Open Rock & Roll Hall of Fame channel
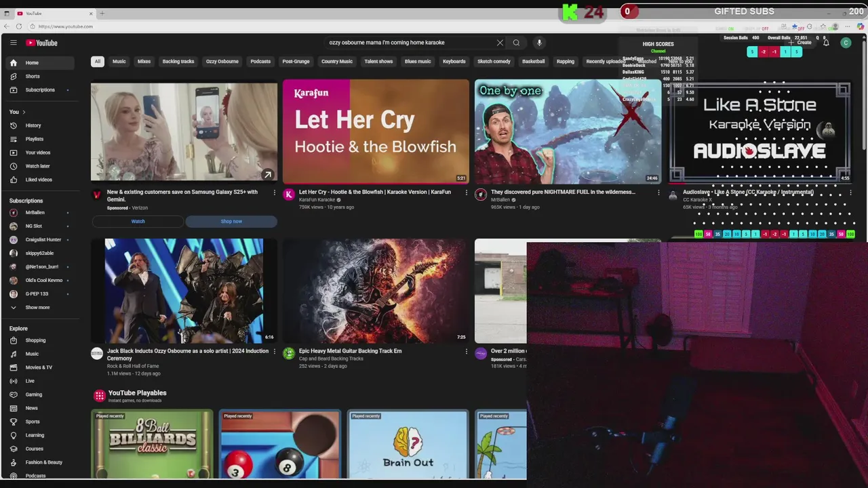The height and width of the screenshot is (488, 868). coord(133,366)
